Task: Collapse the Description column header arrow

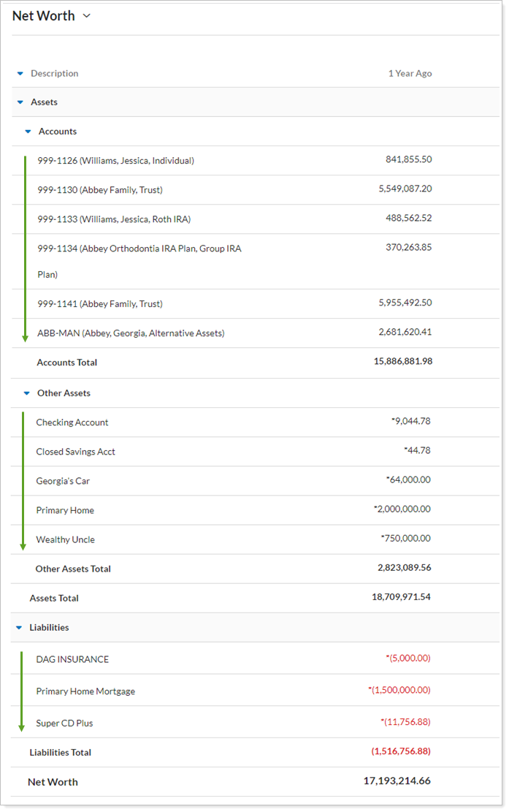Action: click(x=20, y=74)
